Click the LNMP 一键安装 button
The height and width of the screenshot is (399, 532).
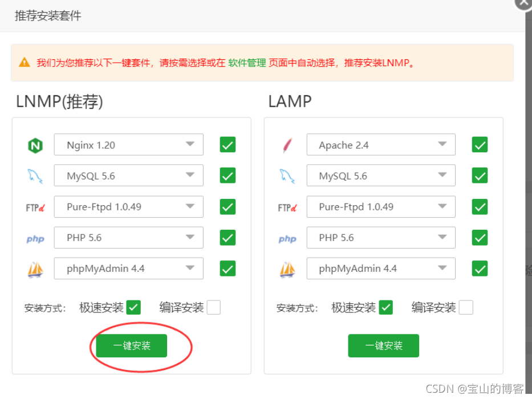[132, 346]
